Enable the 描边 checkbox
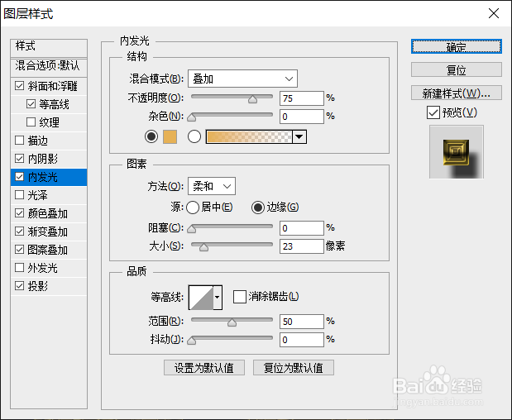 click(20, 141)
